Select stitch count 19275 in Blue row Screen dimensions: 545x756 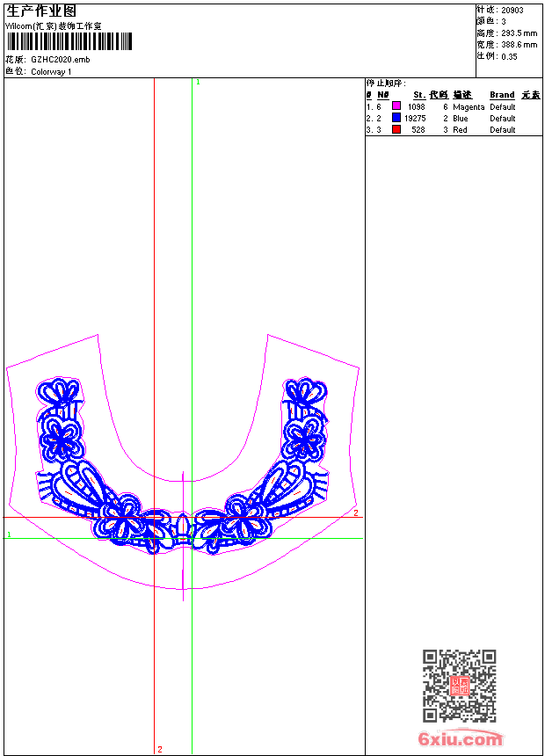pos(415,119)
